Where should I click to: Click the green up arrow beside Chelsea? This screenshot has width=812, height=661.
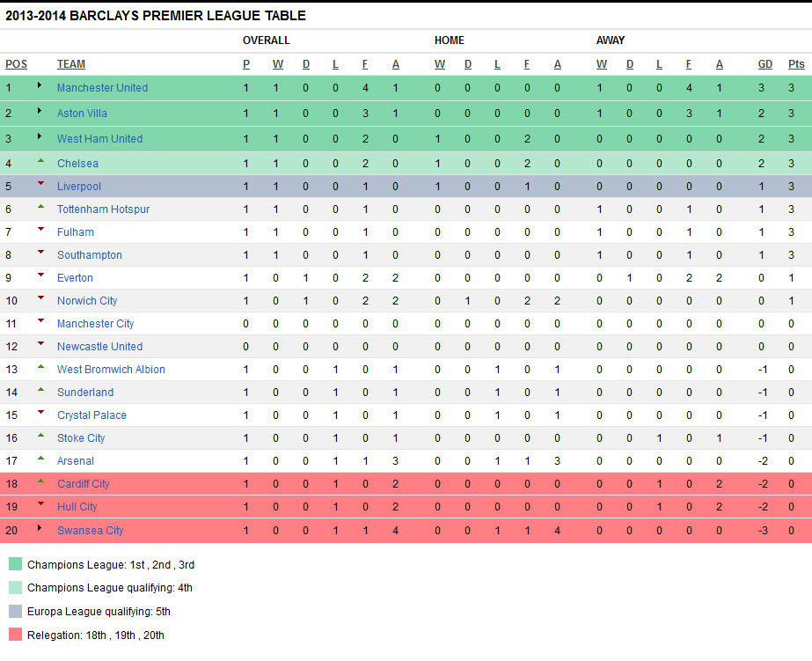pyautogui.click(x=40, y=161)
